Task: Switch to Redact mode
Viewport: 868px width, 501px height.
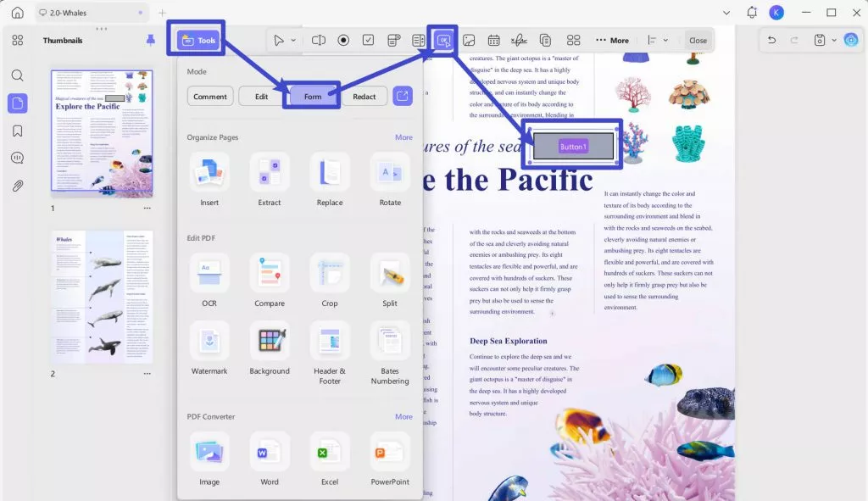Action: [364, 96]
